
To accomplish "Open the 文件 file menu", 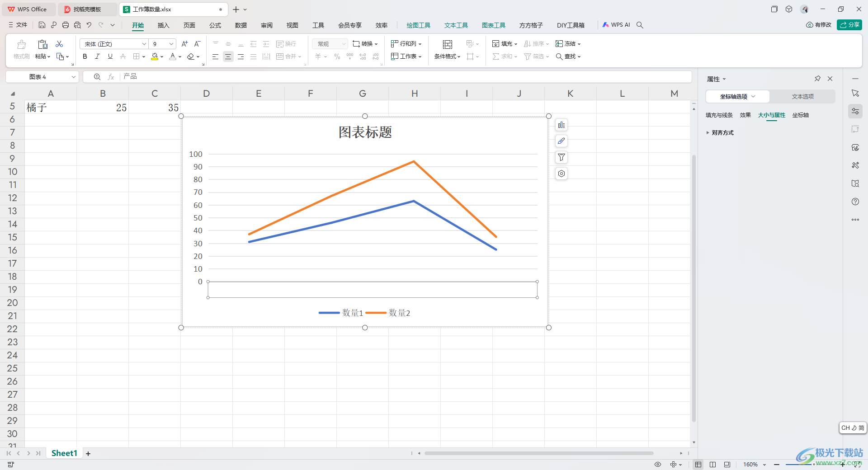I will (18, 25).
